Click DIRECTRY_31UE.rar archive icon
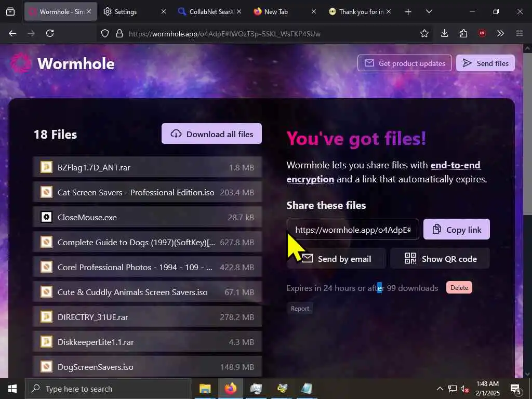Image resolution: width=532 pixels, height=399 pixels. (46, 317)
